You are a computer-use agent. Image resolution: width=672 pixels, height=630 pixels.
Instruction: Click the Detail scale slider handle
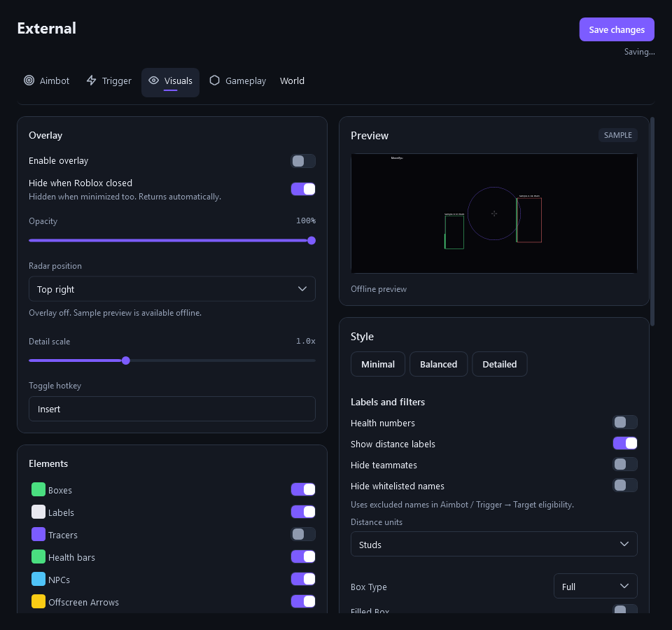[125, 361]
